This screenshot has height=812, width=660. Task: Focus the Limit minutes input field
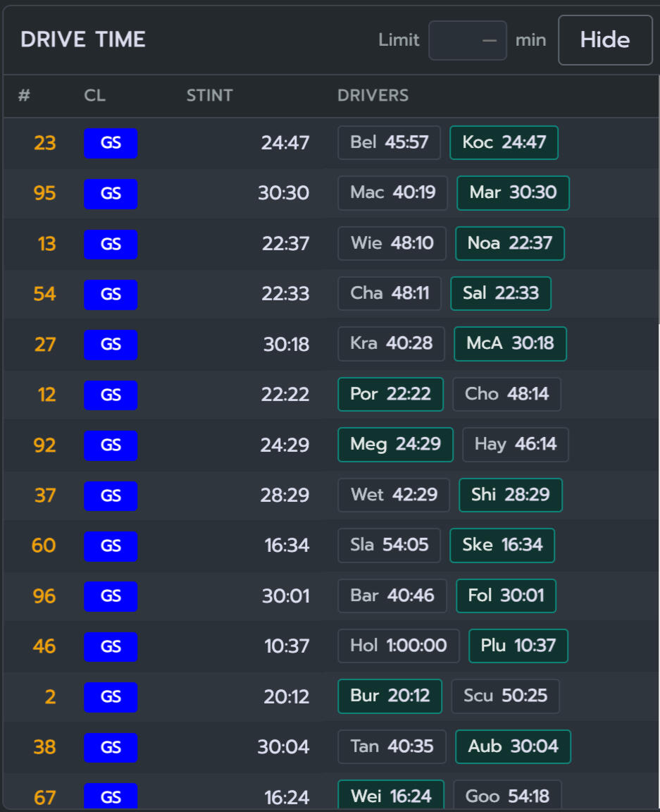467,40
